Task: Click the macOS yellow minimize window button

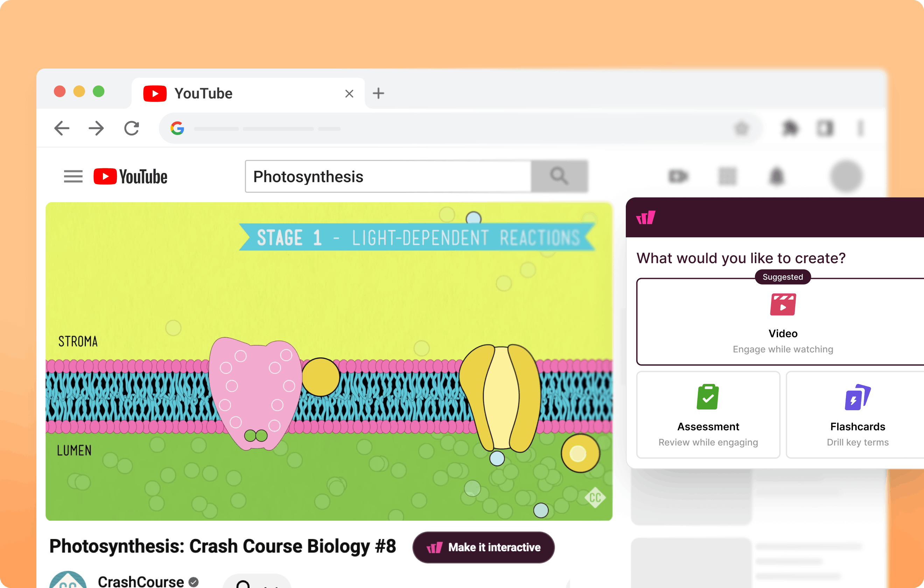Action: click(x=79, y=91)
